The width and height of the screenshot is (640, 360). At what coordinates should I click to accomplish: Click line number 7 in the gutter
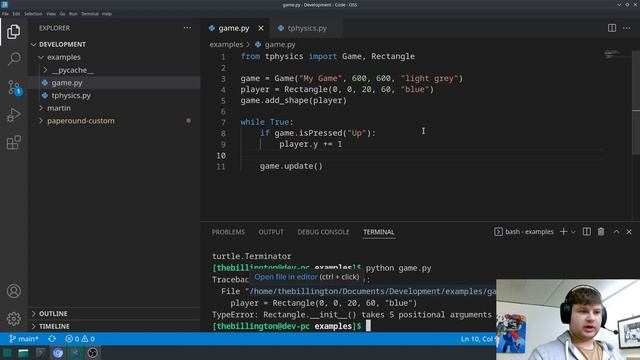point(223,122)
